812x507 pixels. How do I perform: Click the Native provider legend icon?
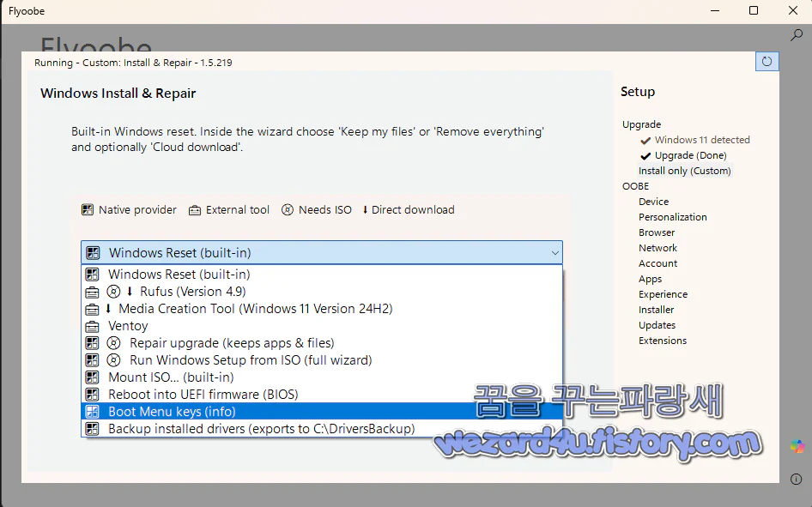point(88,210)
